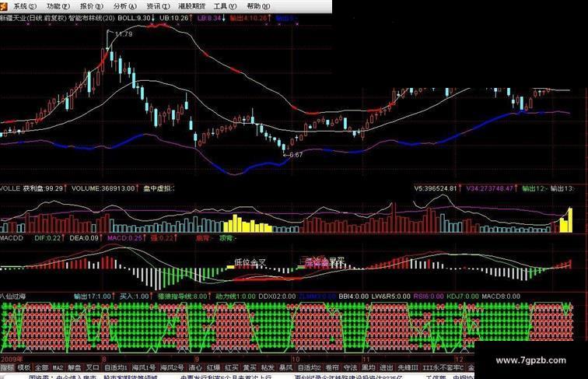Image resolution: width=588 pixels, height=379 pixels.
Task: Click the MACD:0.25 value
Action: (127, 238)
